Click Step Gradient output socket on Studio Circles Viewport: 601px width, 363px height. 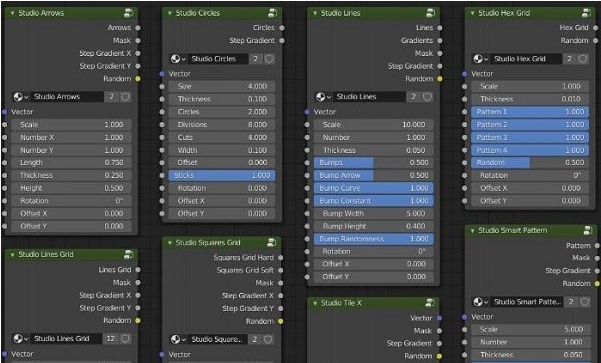point(282,40)
